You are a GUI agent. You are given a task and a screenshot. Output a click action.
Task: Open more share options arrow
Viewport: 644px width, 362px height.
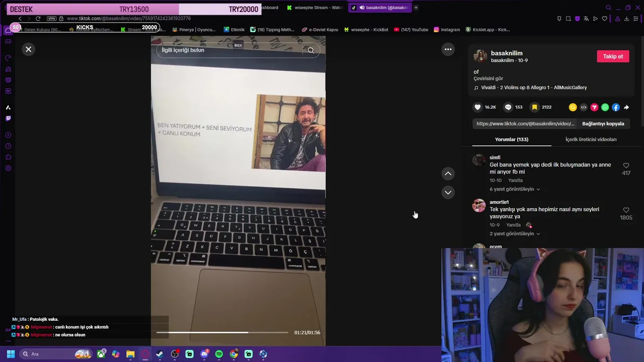626,107
